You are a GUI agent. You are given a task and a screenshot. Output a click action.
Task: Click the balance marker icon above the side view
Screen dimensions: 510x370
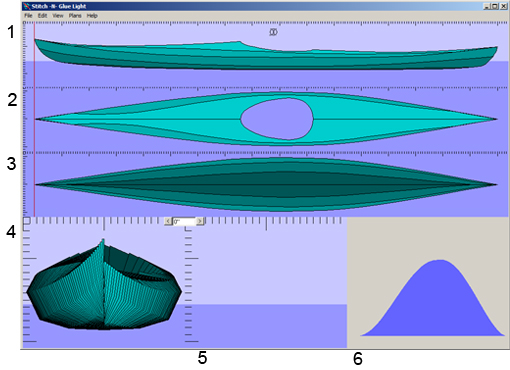click(x=273, y=32)
